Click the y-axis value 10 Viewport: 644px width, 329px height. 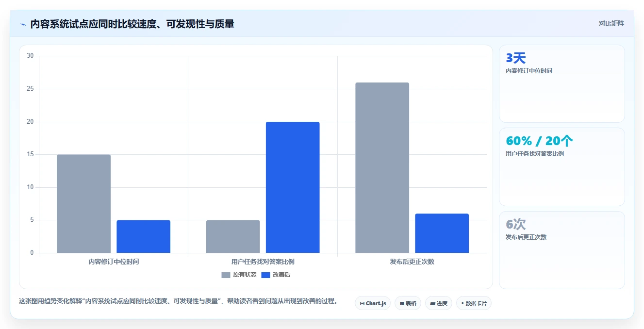(x=30, y=187)
